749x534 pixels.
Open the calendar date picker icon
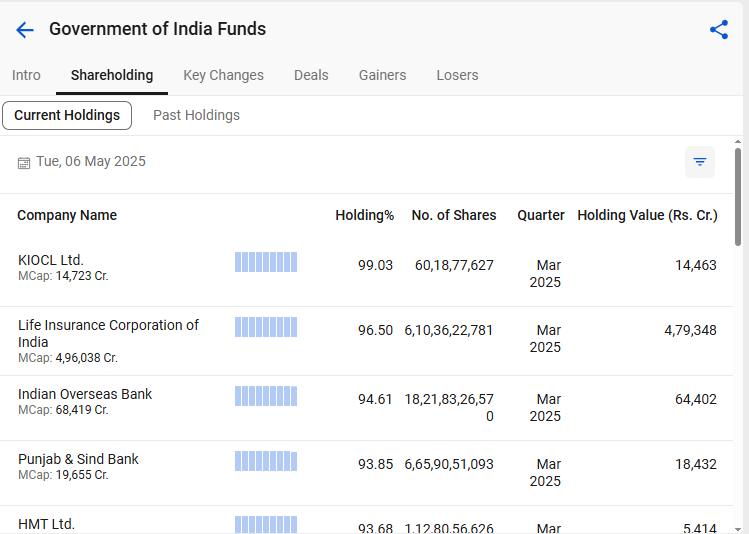tap(24, 163)
